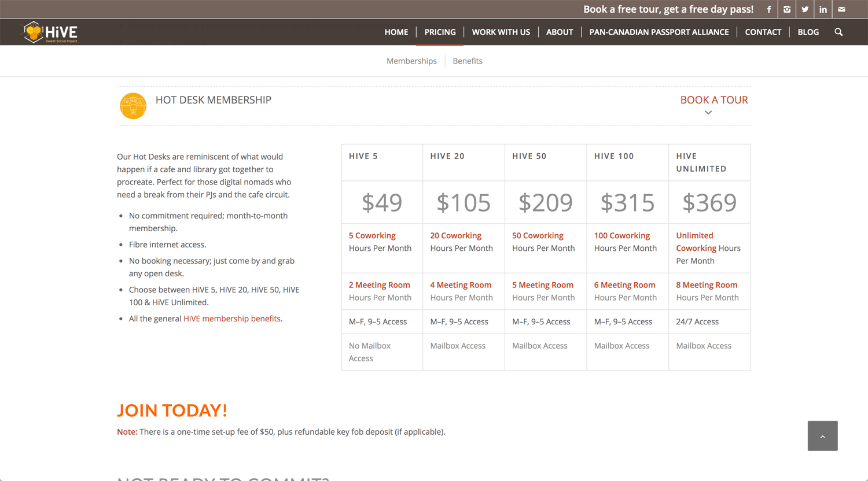868x481 pixels.
Task: Click the $369 price
Action: coord(710,202)
